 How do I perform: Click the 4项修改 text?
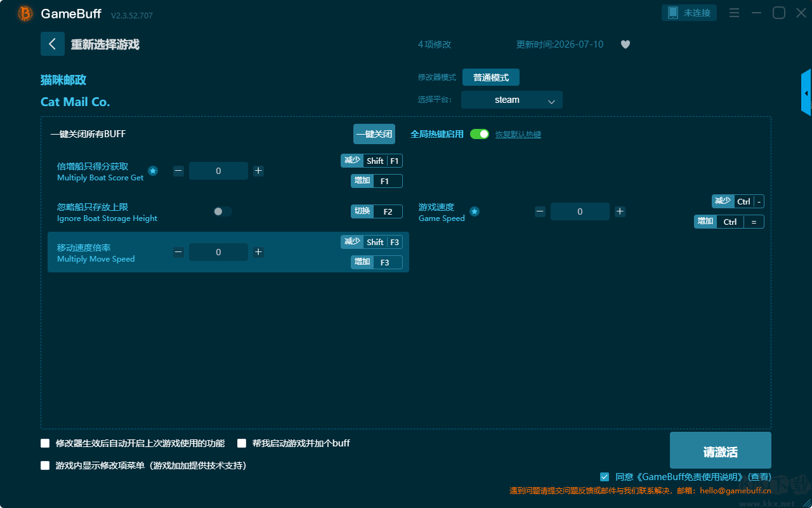(x=435, y=44)
